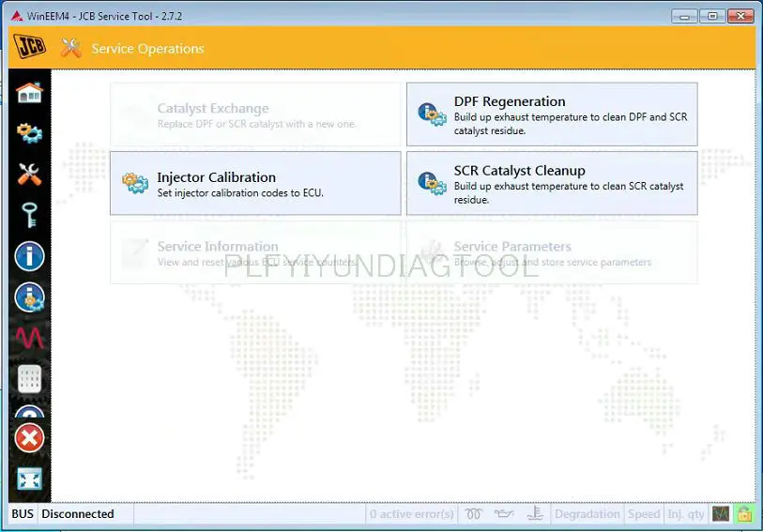Close the WinEEM4 window
763x532 pixels.
click(x=740, y=16)
